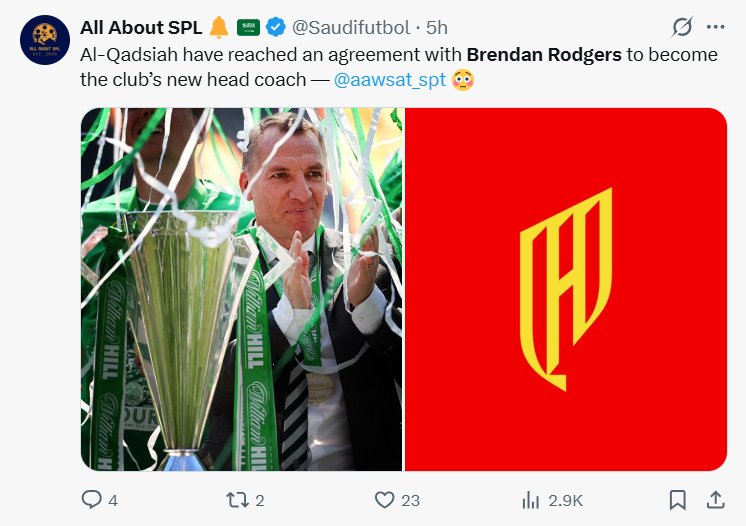Like the post with the heart
This screenshot has height=526, width=746.
(384, 499)
